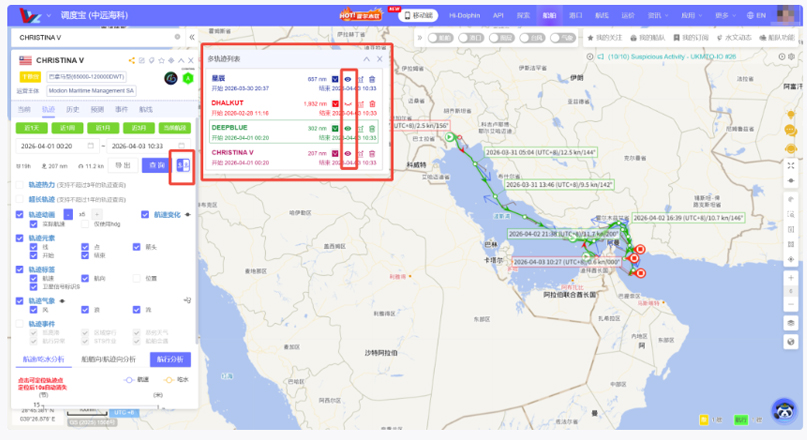Viewport: 807px width, 440px height.
Task: Hide the DEEPBLUE track with eye icon
Action: (348, 128)
